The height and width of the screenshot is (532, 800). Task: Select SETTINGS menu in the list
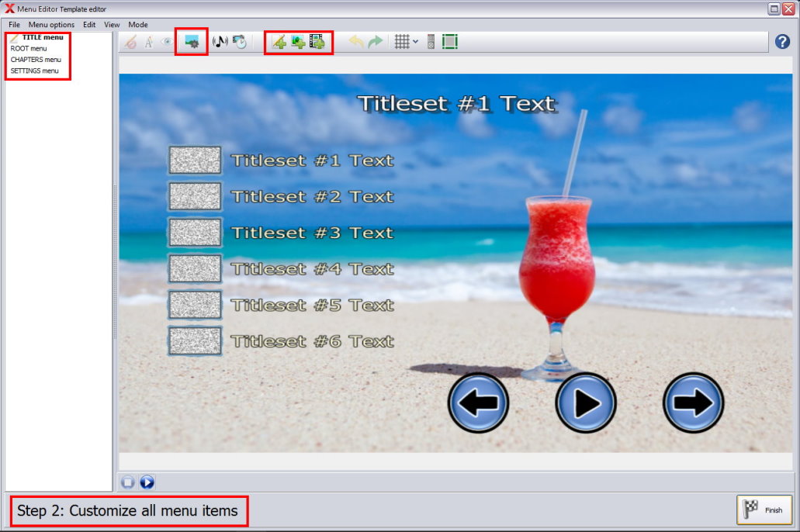[x=35, y=71]
